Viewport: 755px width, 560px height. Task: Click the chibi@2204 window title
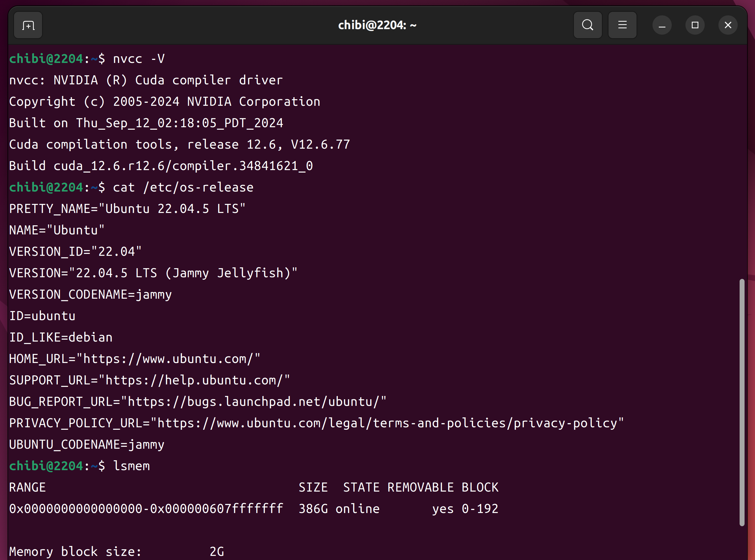(x=377, y=25)
